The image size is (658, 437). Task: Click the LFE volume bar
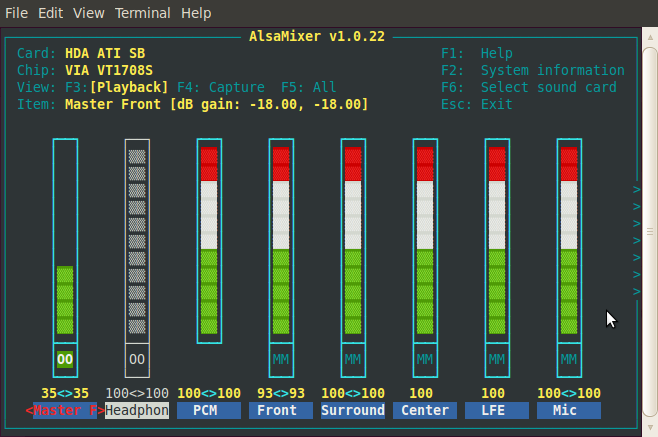[x=497, y=241]
